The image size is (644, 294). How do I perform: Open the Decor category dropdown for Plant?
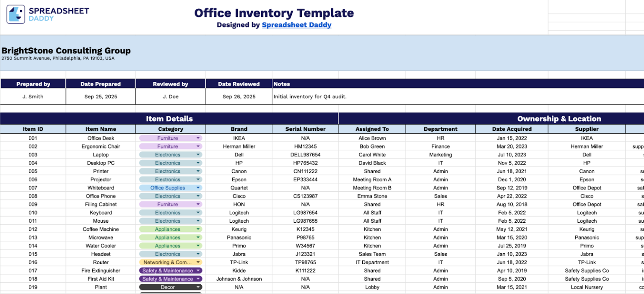pos(198,287)
